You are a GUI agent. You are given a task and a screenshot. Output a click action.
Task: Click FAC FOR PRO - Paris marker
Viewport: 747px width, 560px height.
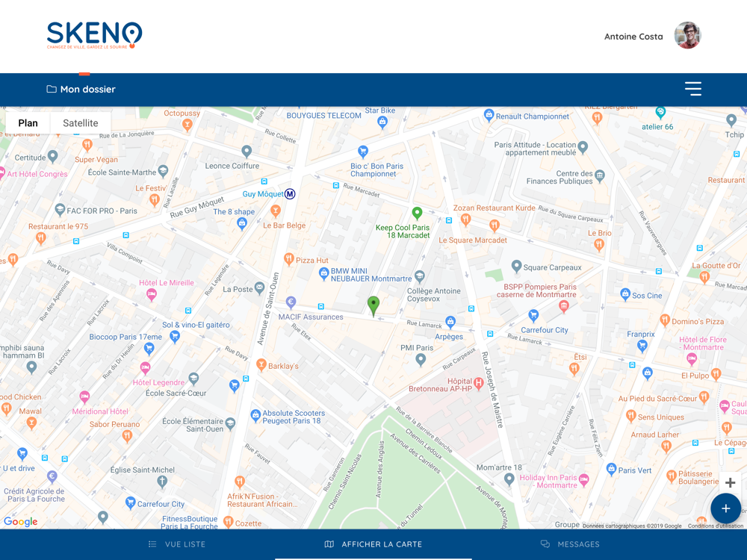click(60, 210)
